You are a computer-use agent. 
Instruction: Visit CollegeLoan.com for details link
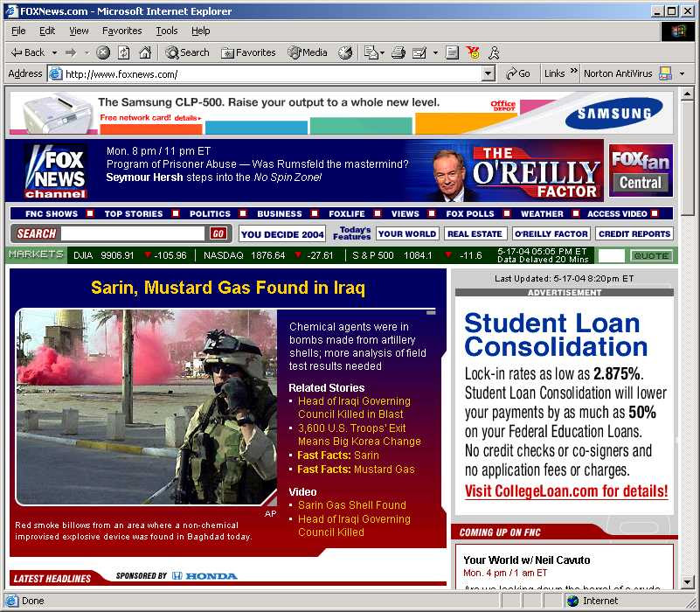566,491
